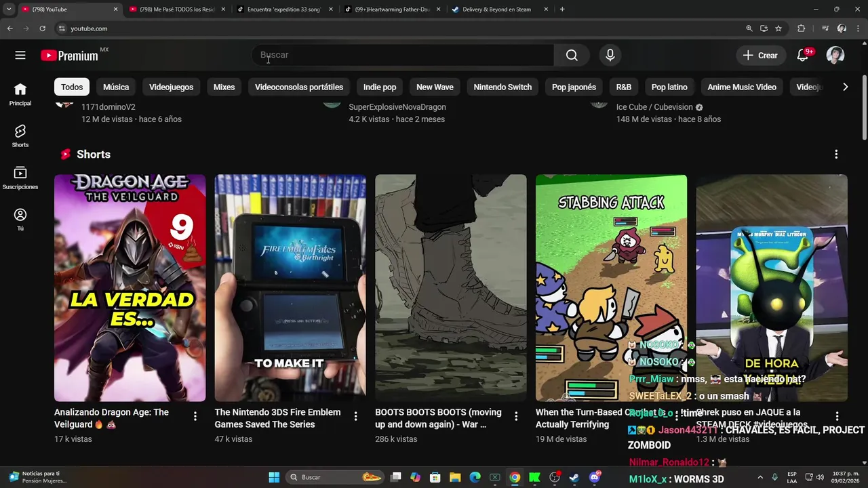Open the SuperExplosiveNovaDragon channel link
868x488 pixels.
pyautogui.click(x=397, y=107)
